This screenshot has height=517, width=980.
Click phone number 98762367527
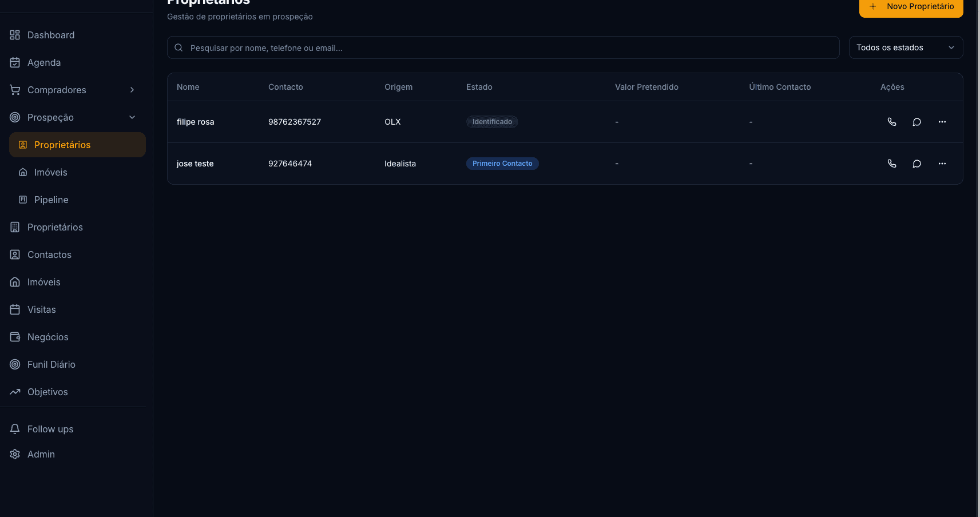295,122
